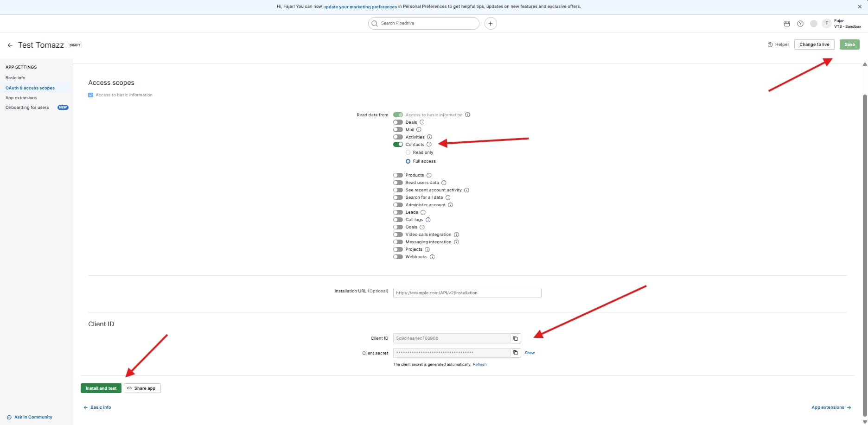
Task: Show info for Search for all data
Action: click(448, 197)
